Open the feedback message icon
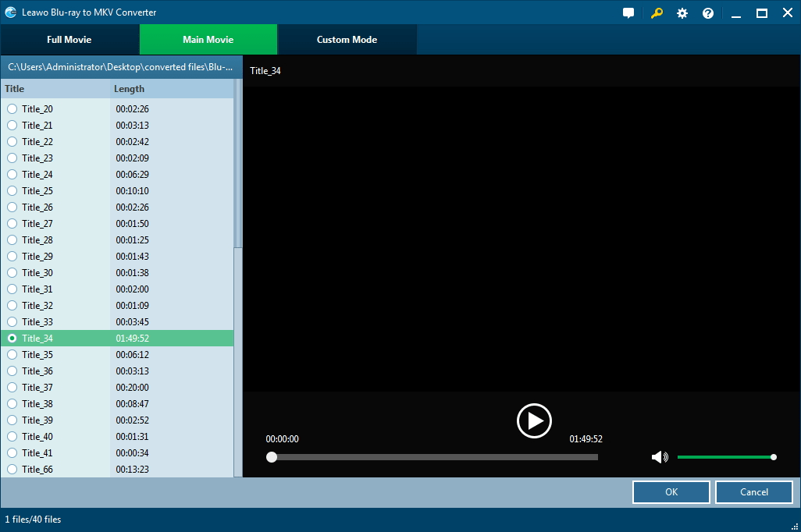Screen dimensions: 801x532 point(628,12)
